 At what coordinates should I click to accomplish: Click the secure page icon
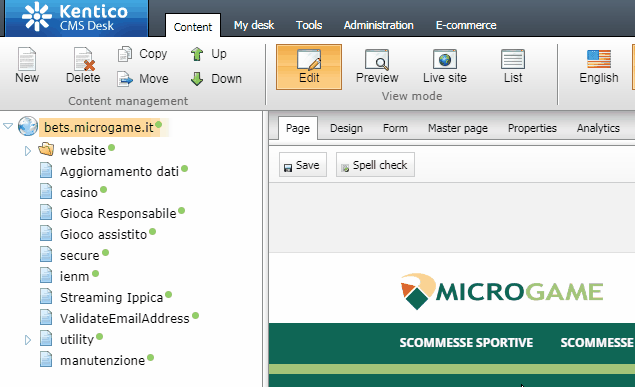[x=46, y=255]
